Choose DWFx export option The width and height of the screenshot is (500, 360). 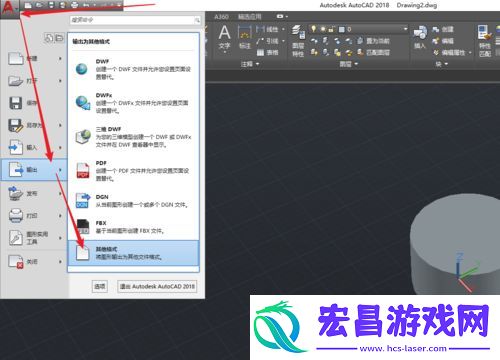point(134,103)
